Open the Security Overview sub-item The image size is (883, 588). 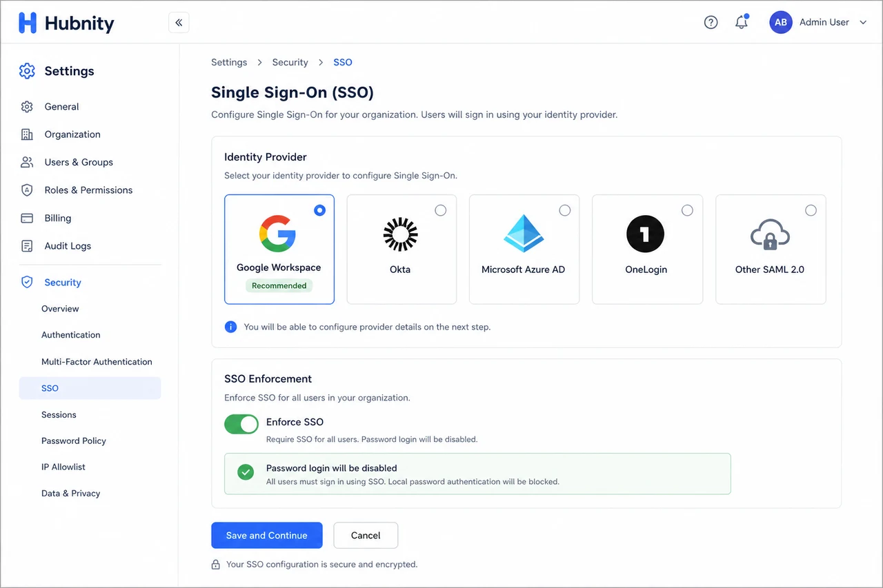[x=60, y=309]
